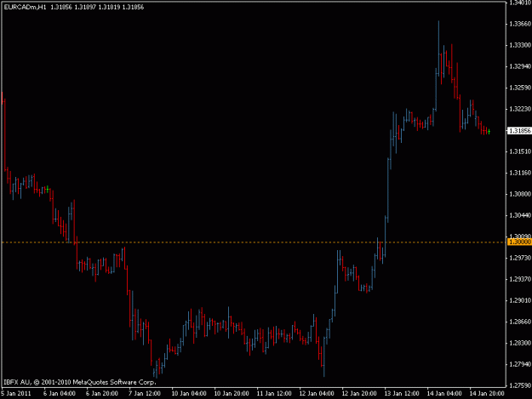Click the 10 Jan 20:00 time axis label
This screenshot has width=532, height=399.
click(x=232, y=394)
